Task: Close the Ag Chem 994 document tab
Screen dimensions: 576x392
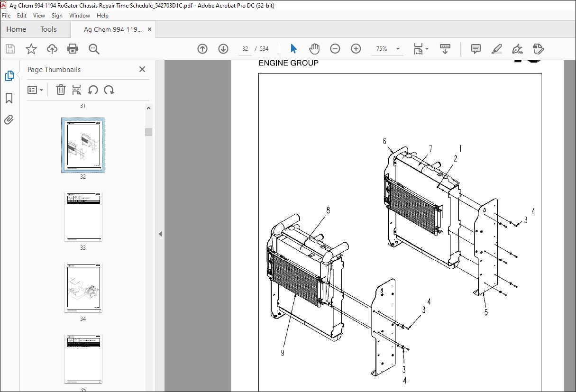Action: point(150,29)
